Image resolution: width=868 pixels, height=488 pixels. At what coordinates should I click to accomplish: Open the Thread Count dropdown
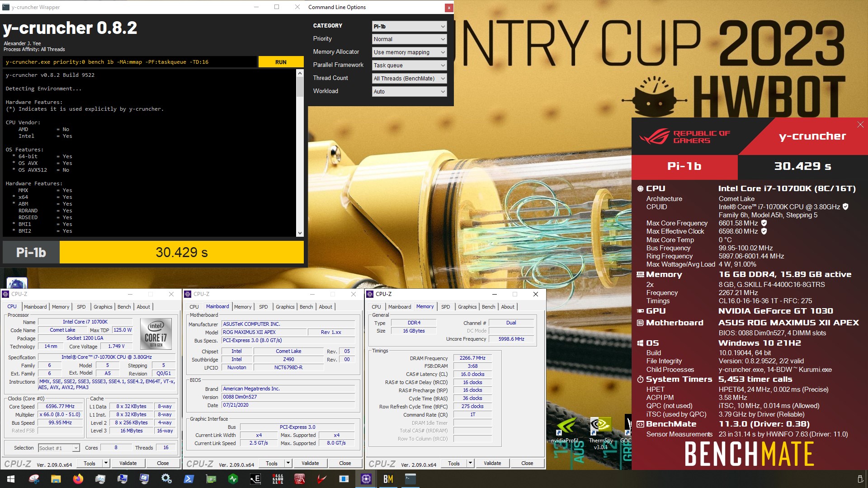[409, 79]
